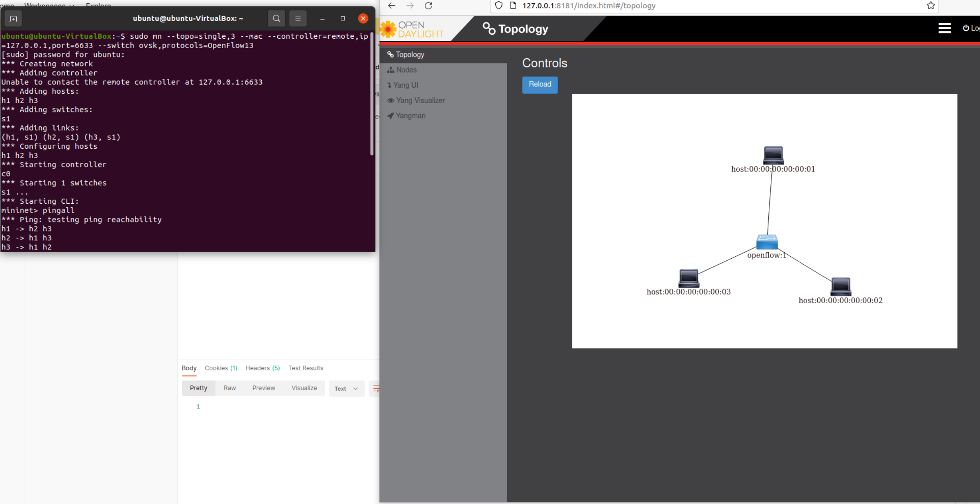980x504 pixels.
Task: Open Yang Visualizer in sidebar
Action: 420,101
